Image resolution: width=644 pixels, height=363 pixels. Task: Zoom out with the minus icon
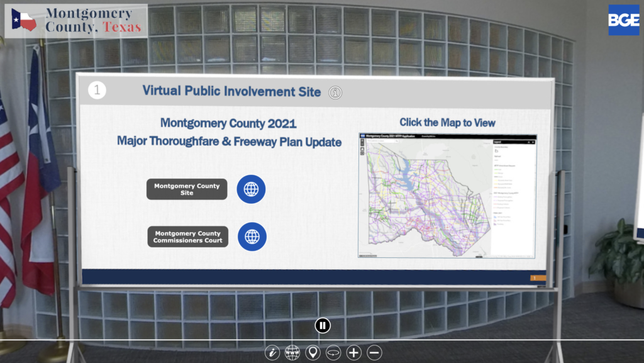click(374, 353)
